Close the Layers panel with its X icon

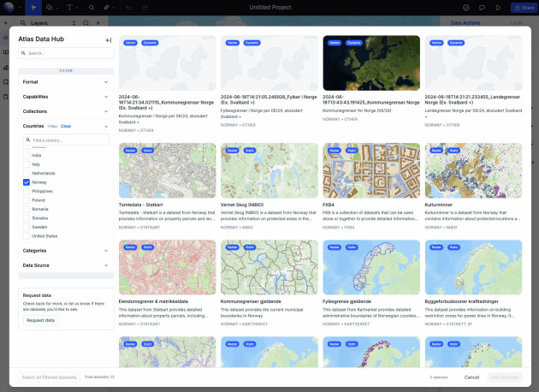98,23
